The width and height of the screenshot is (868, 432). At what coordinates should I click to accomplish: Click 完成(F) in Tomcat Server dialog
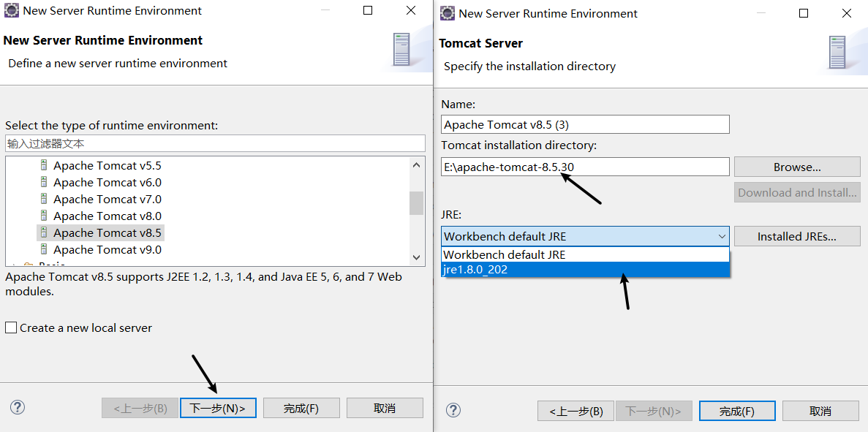coord(737,411)
